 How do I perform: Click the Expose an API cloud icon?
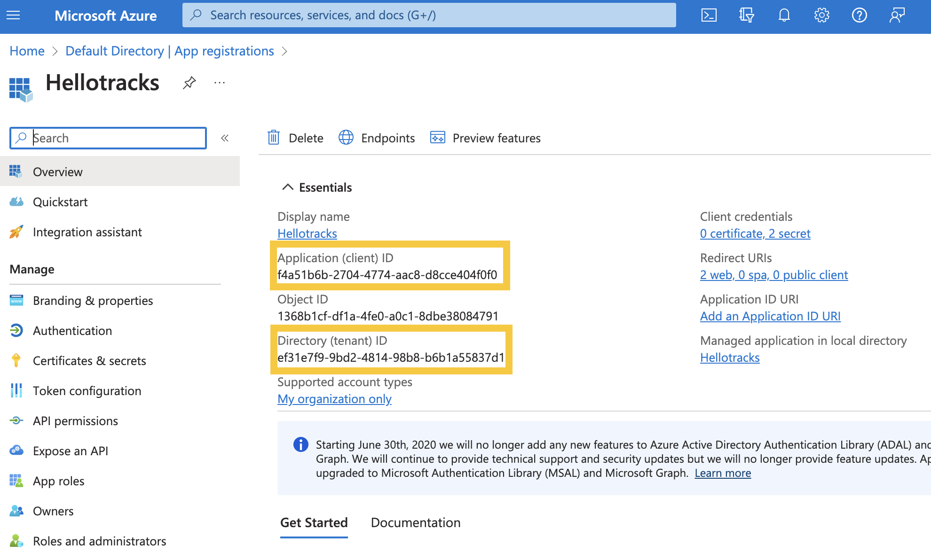click(x=16, y=451)
